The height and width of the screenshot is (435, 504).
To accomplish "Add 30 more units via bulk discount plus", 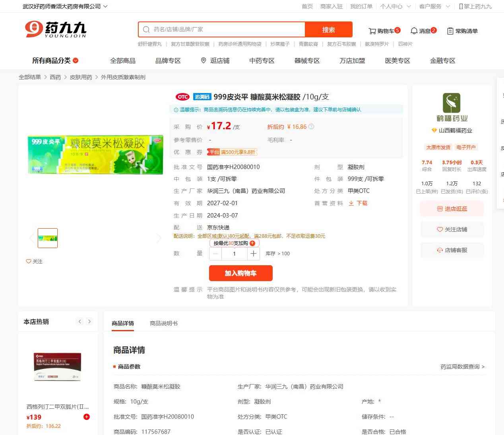I will click(x=252, y=243).
